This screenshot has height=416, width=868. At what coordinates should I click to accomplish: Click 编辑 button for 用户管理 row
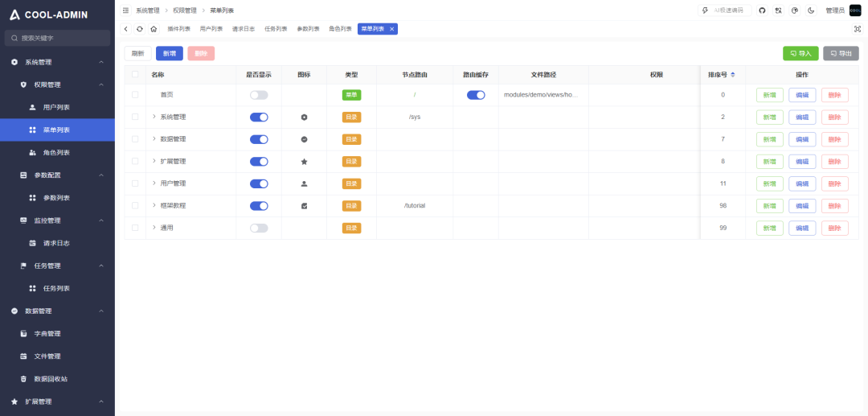point(801,183)
